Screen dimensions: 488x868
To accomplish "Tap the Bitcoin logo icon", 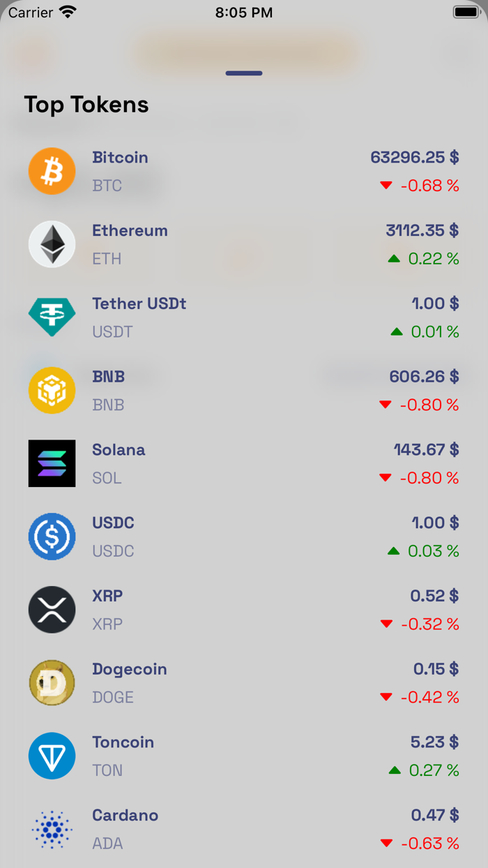I will [52, 171].
